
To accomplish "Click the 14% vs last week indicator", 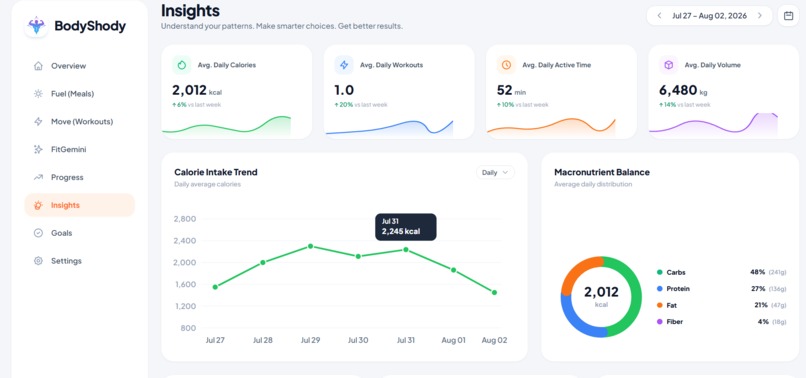I will (685, 104).
